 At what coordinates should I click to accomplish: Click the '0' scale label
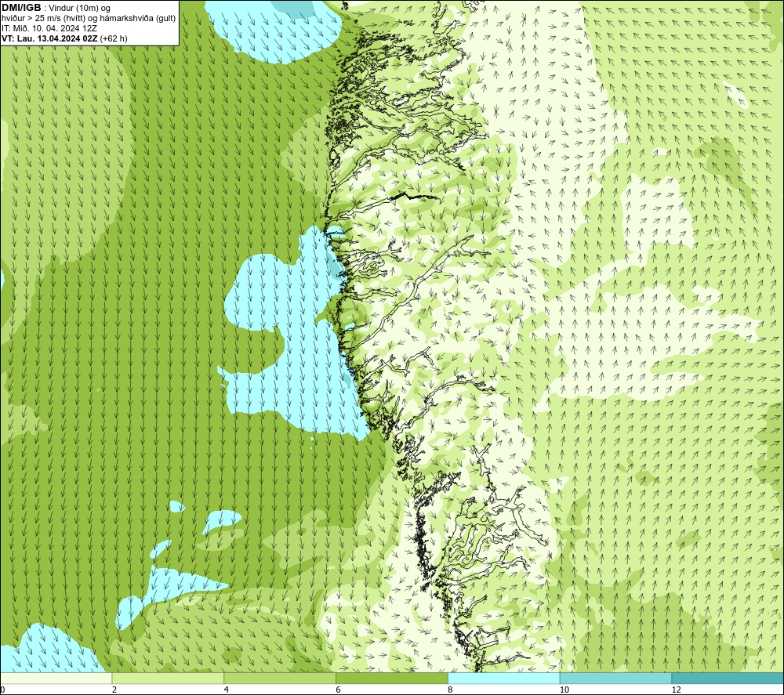tap(2, 690)
